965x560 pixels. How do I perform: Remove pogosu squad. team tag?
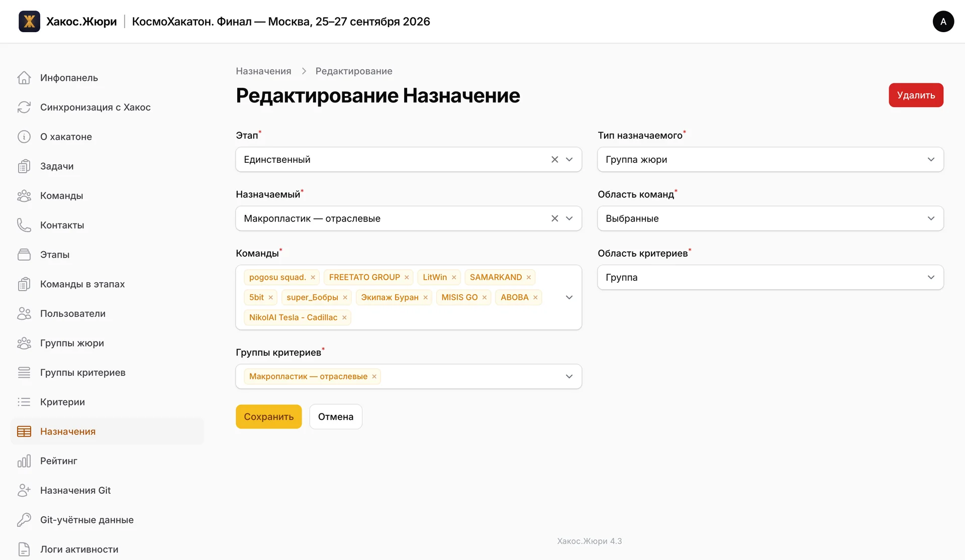click(313, 277)
